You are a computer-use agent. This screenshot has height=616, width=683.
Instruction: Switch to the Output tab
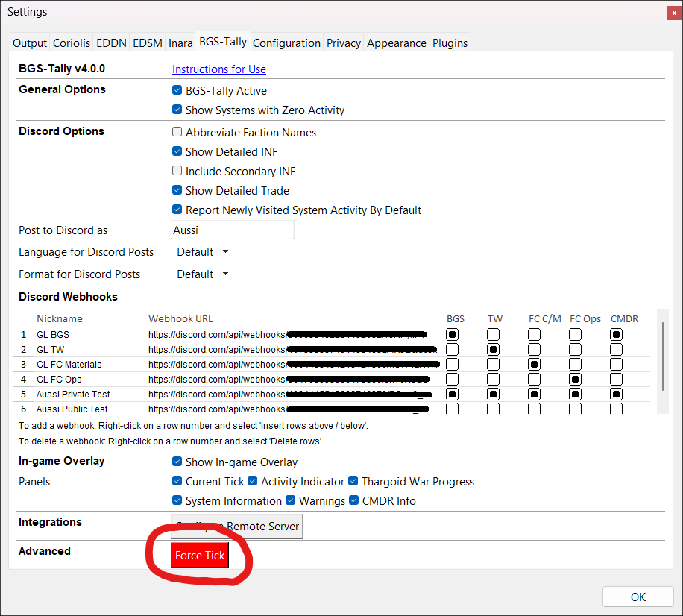pos(30,43)
